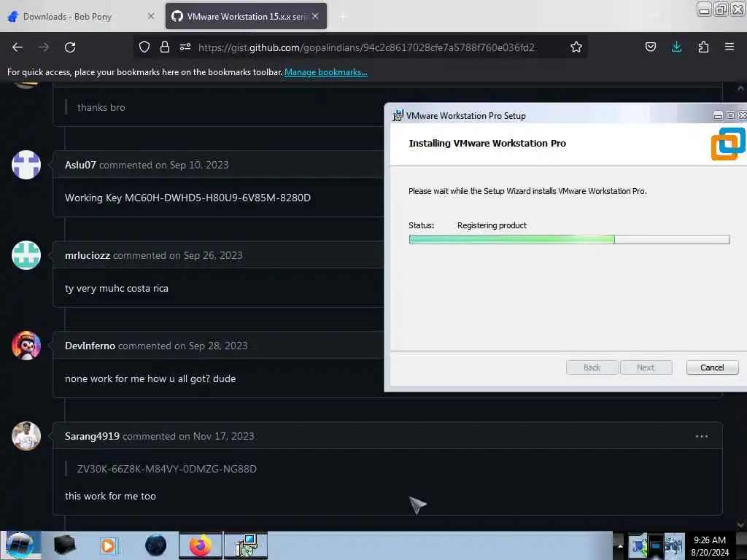Click the text 'none work for me how u all got? dude'
This screenshot has width=747, height=560.
coord(150,378)
